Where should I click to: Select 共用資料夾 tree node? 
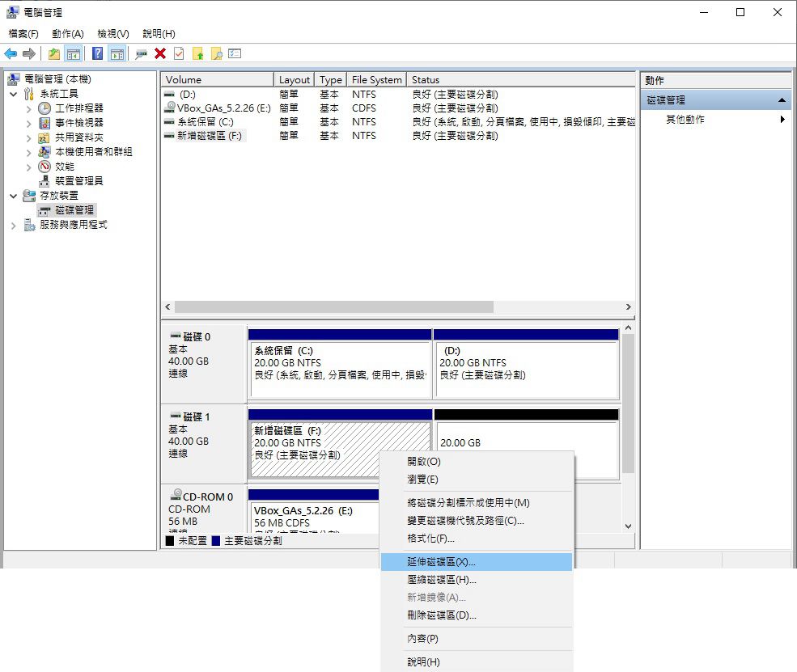79,137
